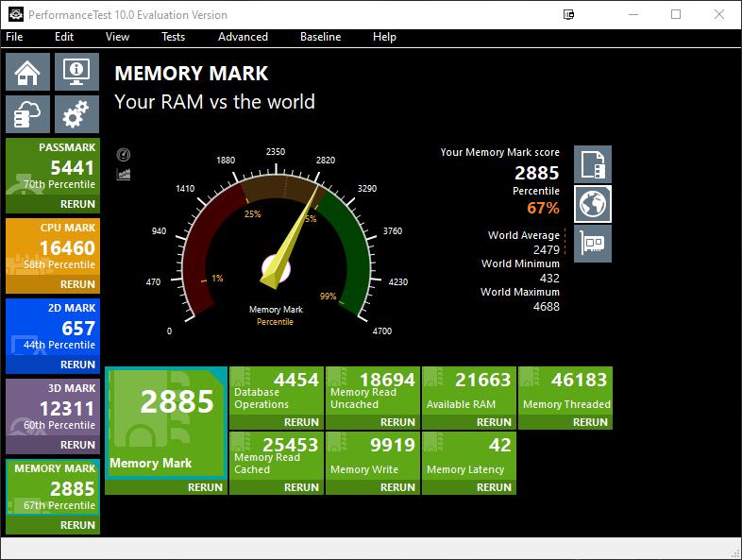Rerun the Memory Latency test
742x560 pixels.
coord(494,487)
